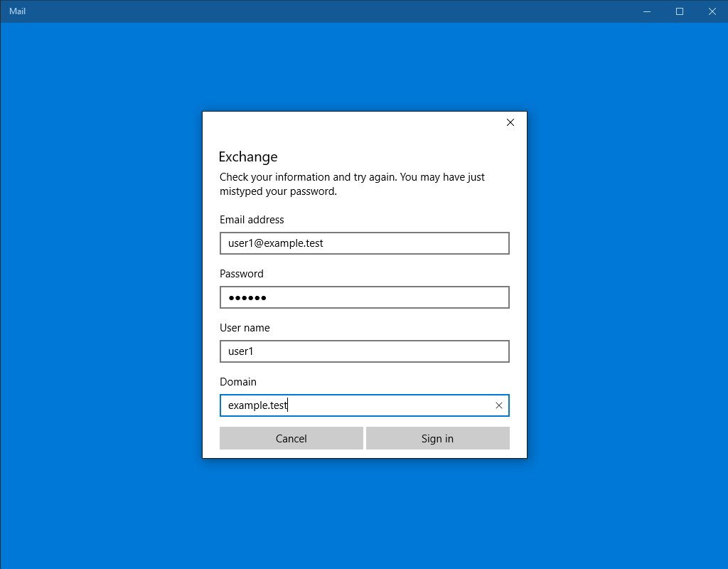The width and height of the screenshot is (728, 569).
Task: Close the Exchange dialog with the X
Action: [x=510, y=122]
